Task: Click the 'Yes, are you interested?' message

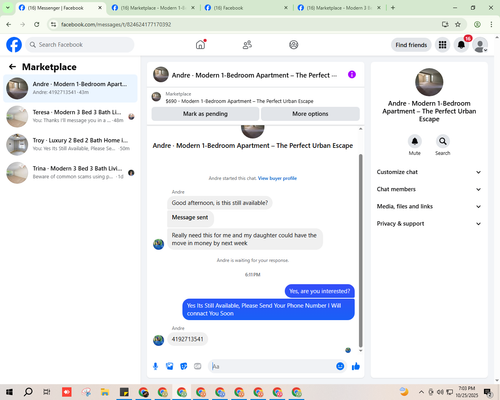Action: coord(320,291)
